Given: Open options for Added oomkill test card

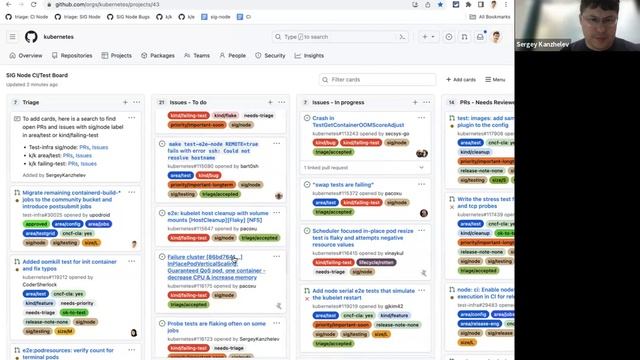Looking at the screenshot, I should 132,261.
